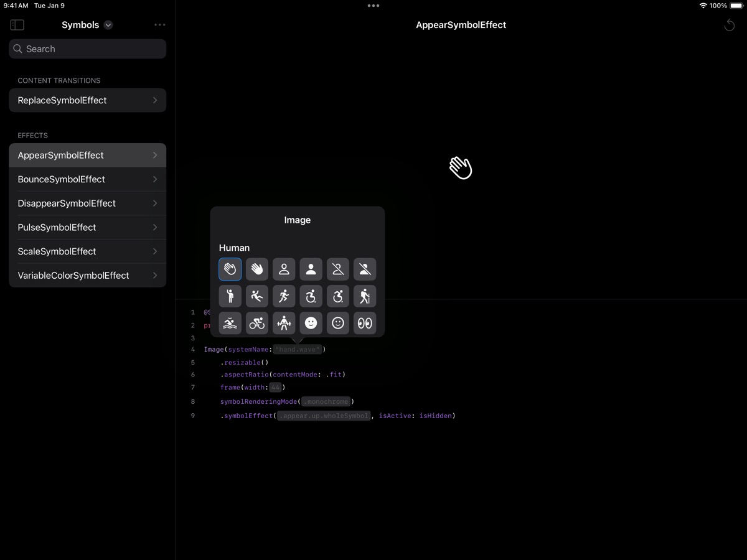Select the figure waving arm symbol
Image resolution: width=747 pixels, height=560 pixels.
pos(230,296)
